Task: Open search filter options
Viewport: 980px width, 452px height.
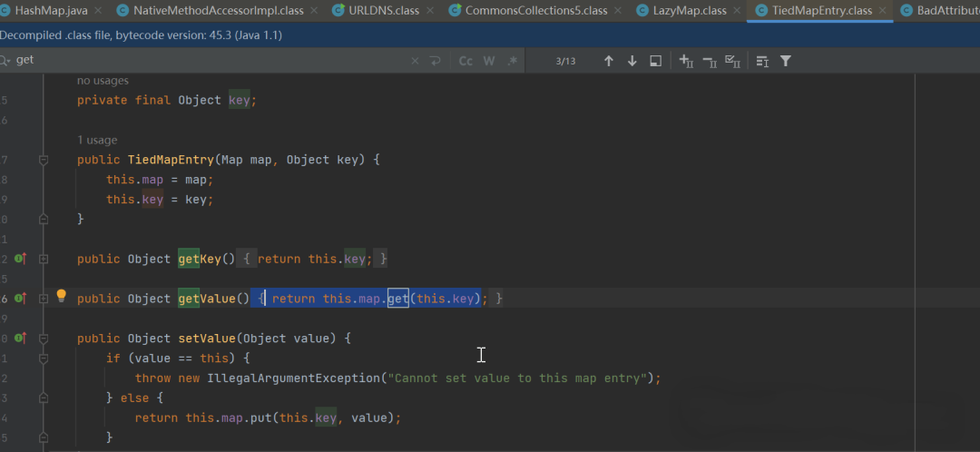Action: point(786,61)
